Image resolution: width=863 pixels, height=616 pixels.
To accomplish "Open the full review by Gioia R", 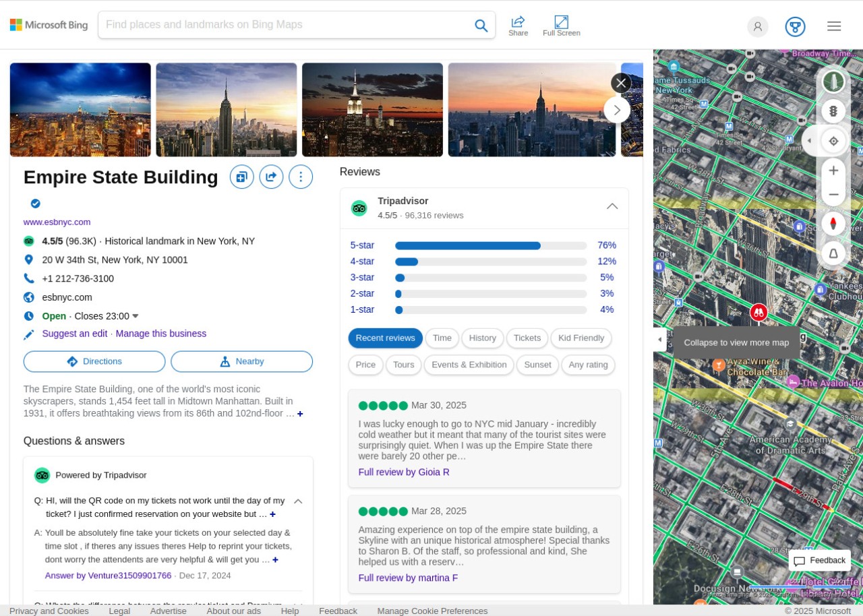I will pyautogui.click(x=403, y=472).
